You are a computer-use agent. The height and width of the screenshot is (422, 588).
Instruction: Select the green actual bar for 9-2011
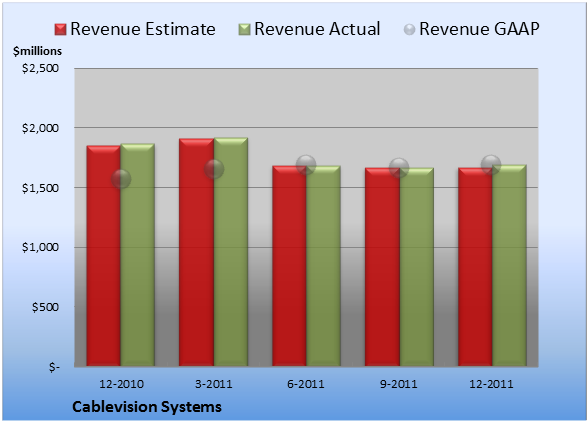click(x=417, y=267)
